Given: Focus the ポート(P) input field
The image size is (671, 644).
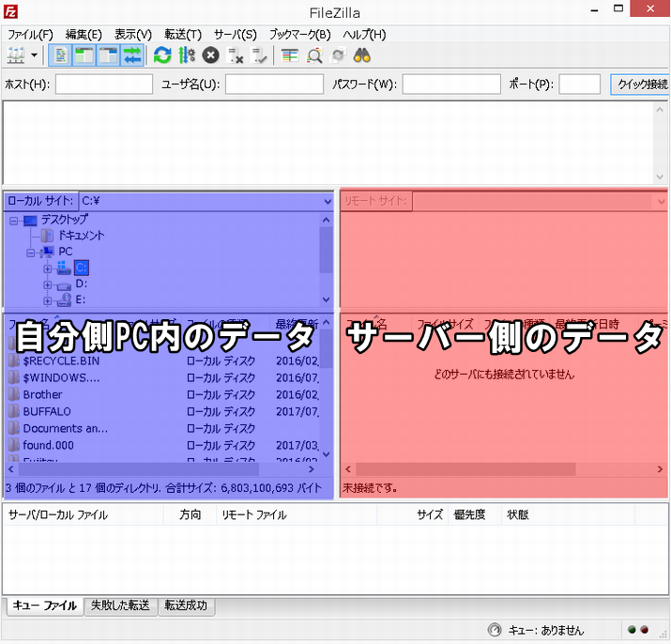Looking at the screenshot, I should [579, 84].
